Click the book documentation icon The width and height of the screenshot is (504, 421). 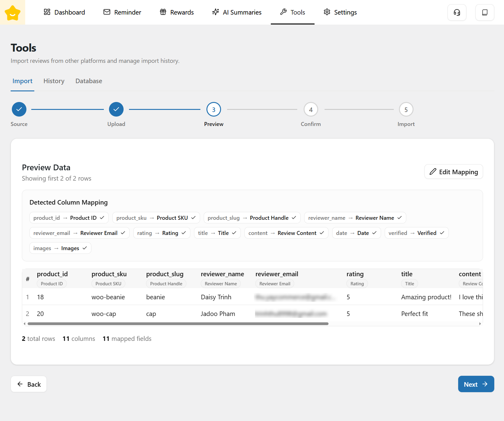click(485, 12)
